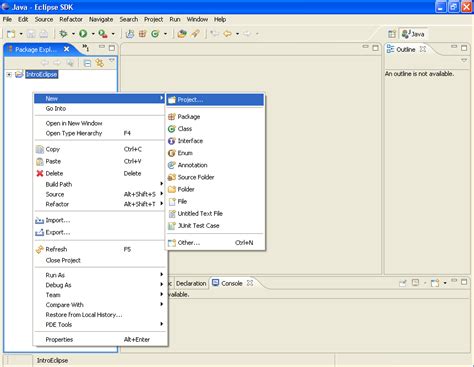Open the Run As submenu
The height and width of the screenshot is (367, 474).
click(x=100, y=275)
